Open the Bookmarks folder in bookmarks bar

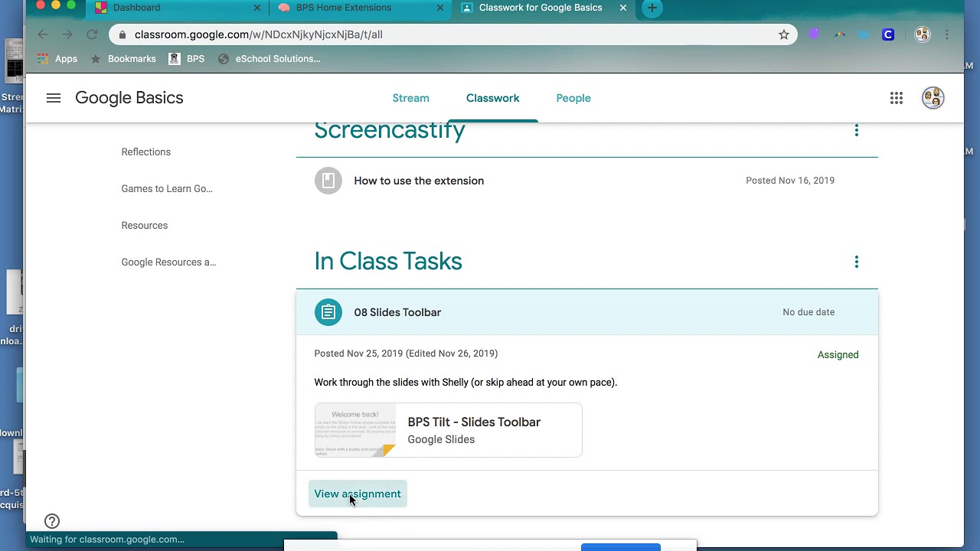pos(123,59)
